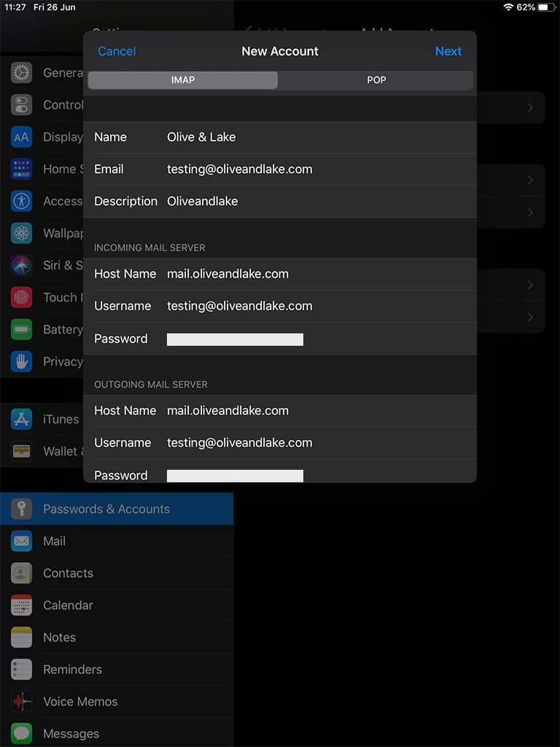
Task: Open the Mail settings row
Action: [x=117, y=541]
